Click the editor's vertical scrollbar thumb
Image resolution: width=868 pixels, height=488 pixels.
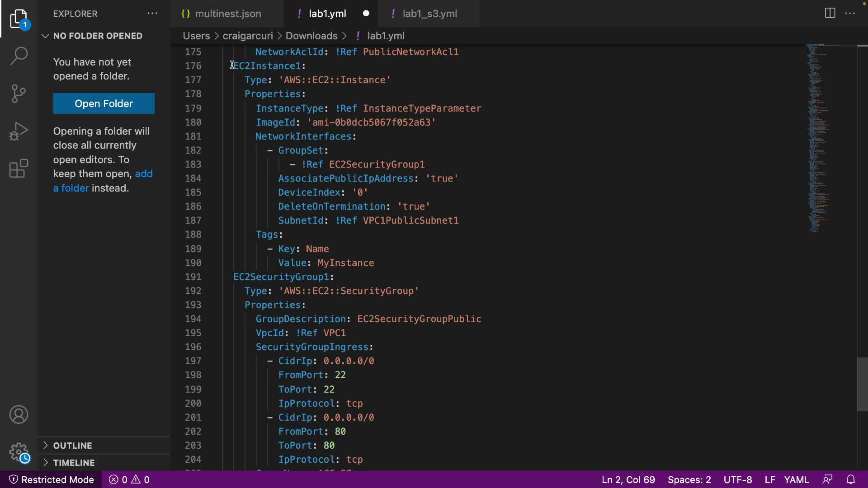pos(862,384)
